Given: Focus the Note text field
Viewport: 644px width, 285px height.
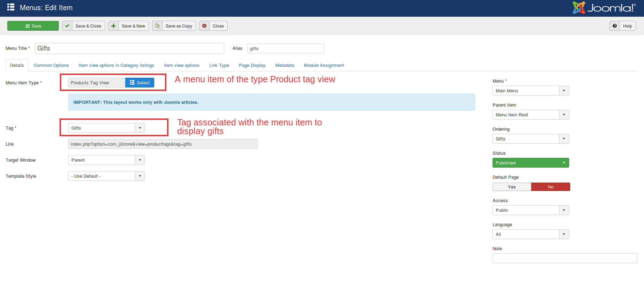Looking at the screenshot, I should [x=565, y=258].
